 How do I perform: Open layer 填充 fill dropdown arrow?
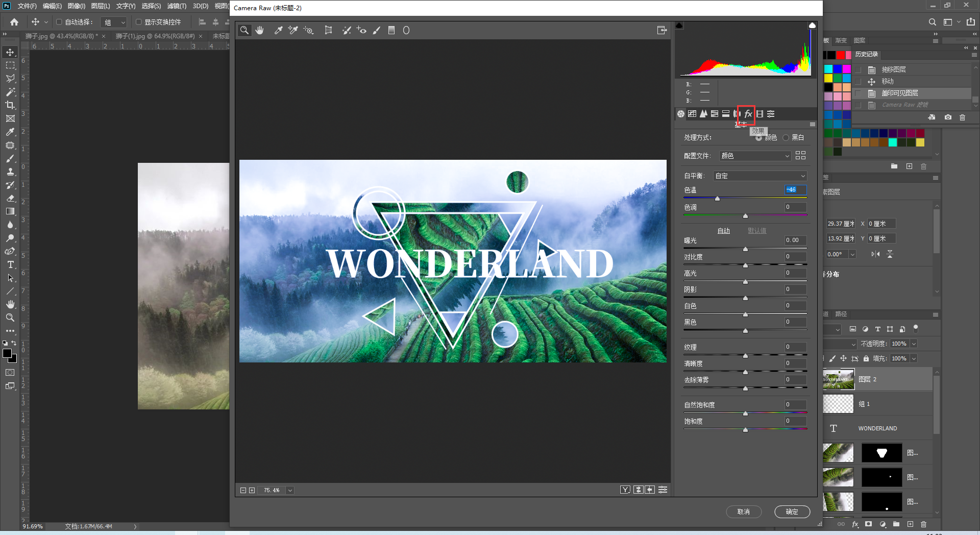tap(914, 358)
